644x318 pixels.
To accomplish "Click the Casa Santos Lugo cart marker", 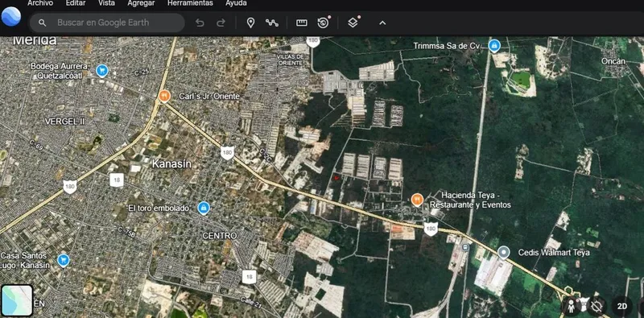I will (x=64, y=260).
